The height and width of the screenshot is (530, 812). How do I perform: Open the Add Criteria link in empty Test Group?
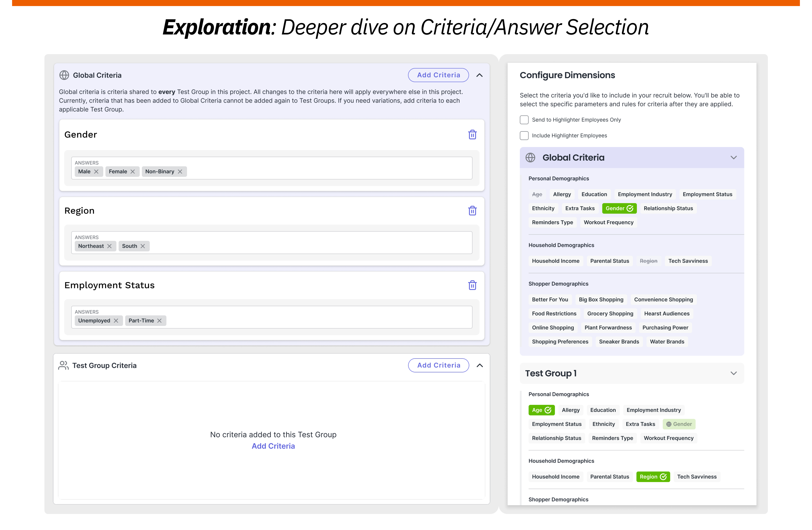(273, 446)
